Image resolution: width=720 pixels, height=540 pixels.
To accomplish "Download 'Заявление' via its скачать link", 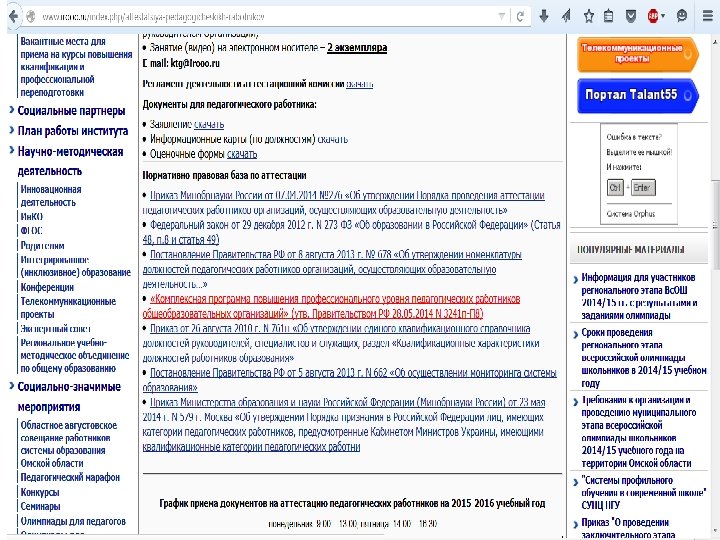I will click(x=209, y=124).
